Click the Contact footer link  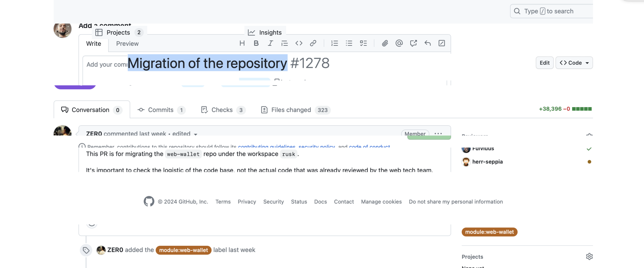pyautogui.click(x=344, y=202)
